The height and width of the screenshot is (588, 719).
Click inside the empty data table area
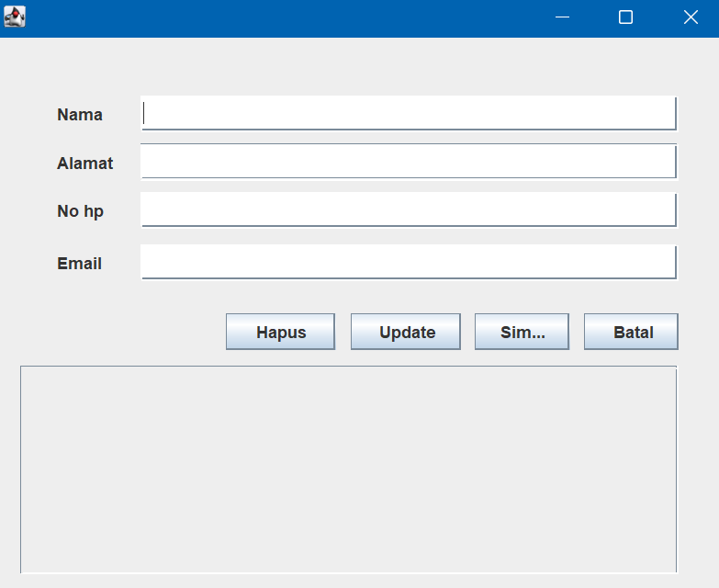348,469
